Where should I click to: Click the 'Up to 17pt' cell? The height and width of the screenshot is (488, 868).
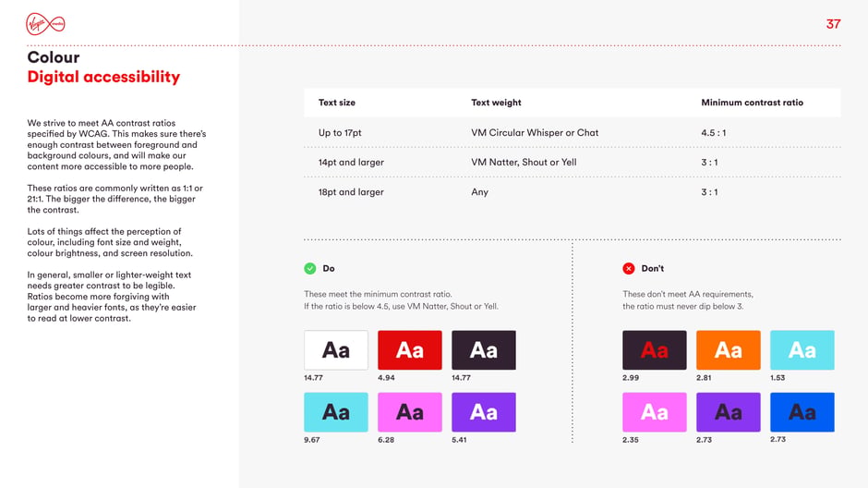[x=340, y=133]
